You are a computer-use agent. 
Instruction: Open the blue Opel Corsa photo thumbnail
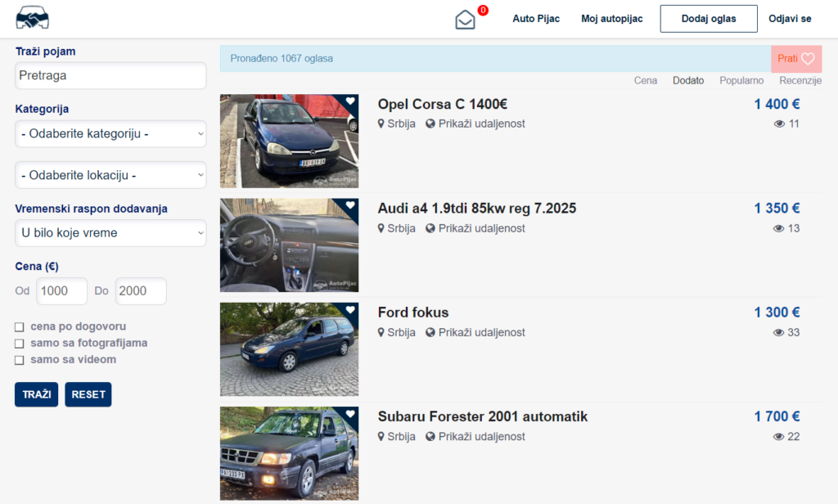289,141
